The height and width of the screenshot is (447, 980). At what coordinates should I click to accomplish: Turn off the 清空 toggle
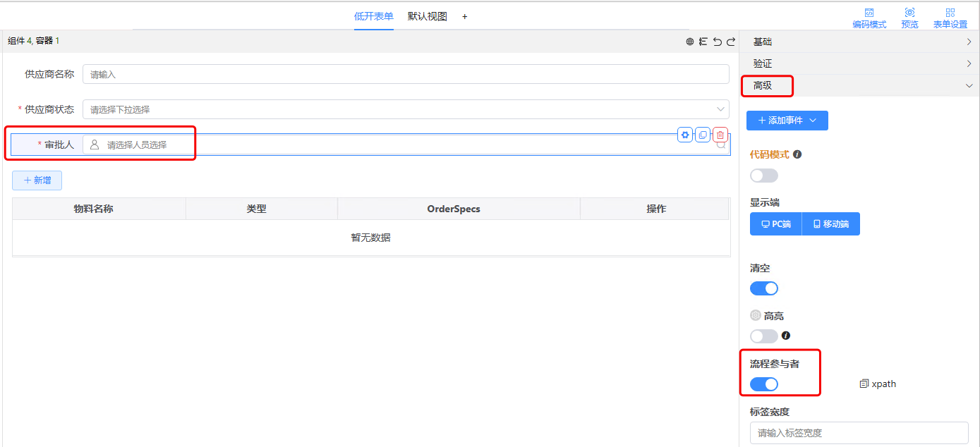[x=763, y=288]
